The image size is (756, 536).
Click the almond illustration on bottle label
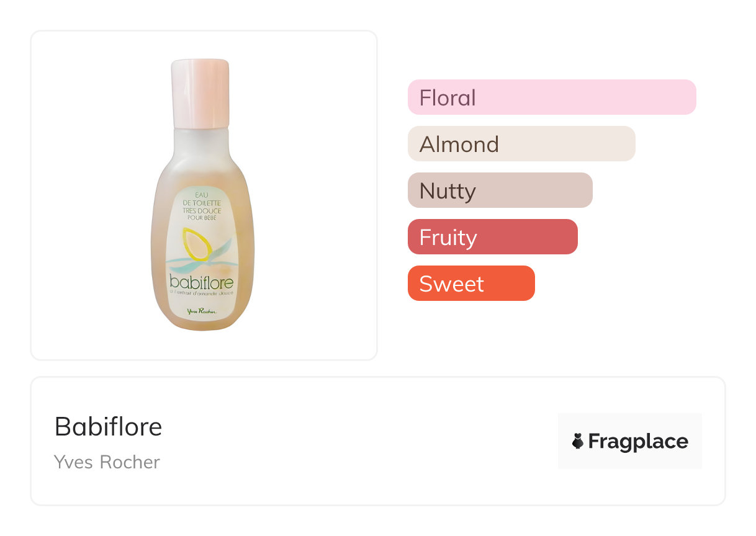click(x=196, y=244)
